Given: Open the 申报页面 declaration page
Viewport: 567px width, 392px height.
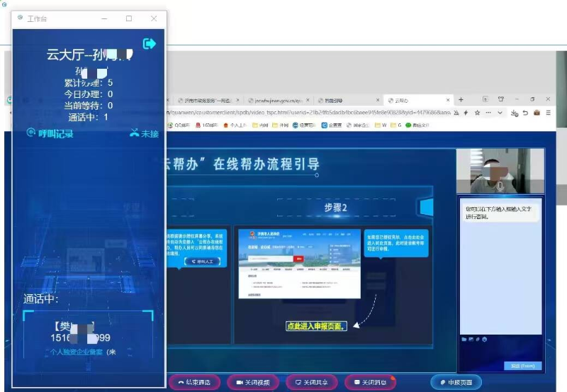Looking at the screenshot, I should point(456,382).
